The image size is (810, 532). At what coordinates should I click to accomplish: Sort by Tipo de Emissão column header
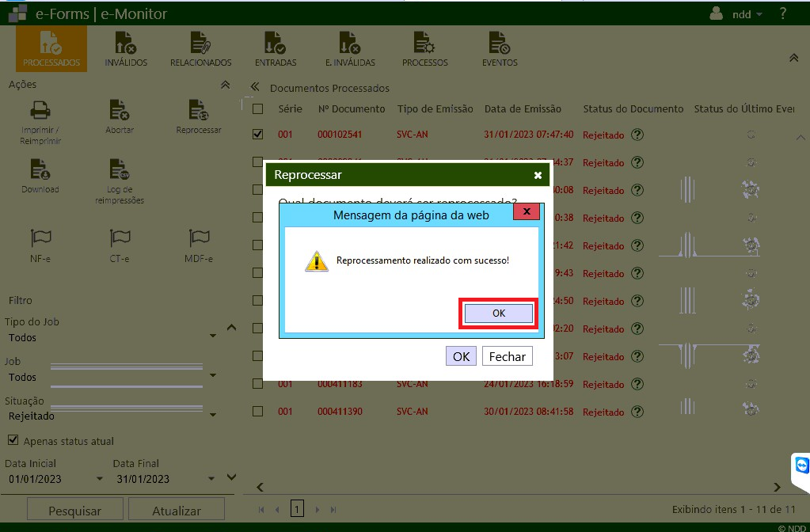click(x=435, y=109)
